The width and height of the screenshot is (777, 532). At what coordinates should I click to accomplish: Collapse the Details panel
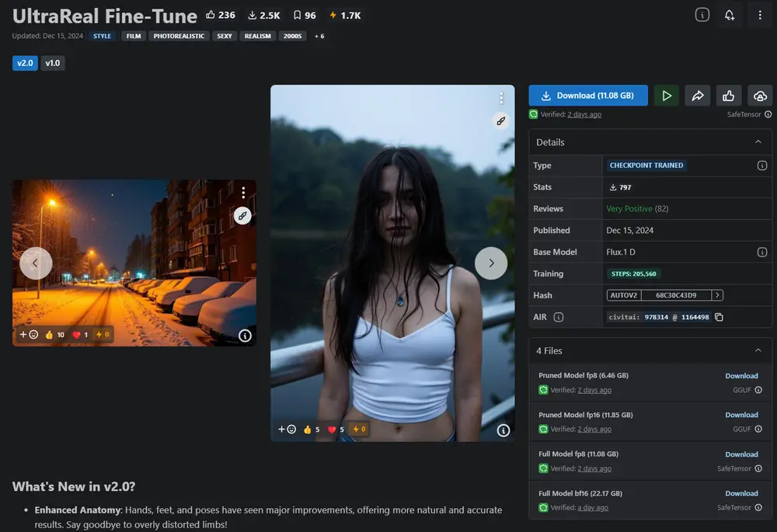(x=758, y=142)
